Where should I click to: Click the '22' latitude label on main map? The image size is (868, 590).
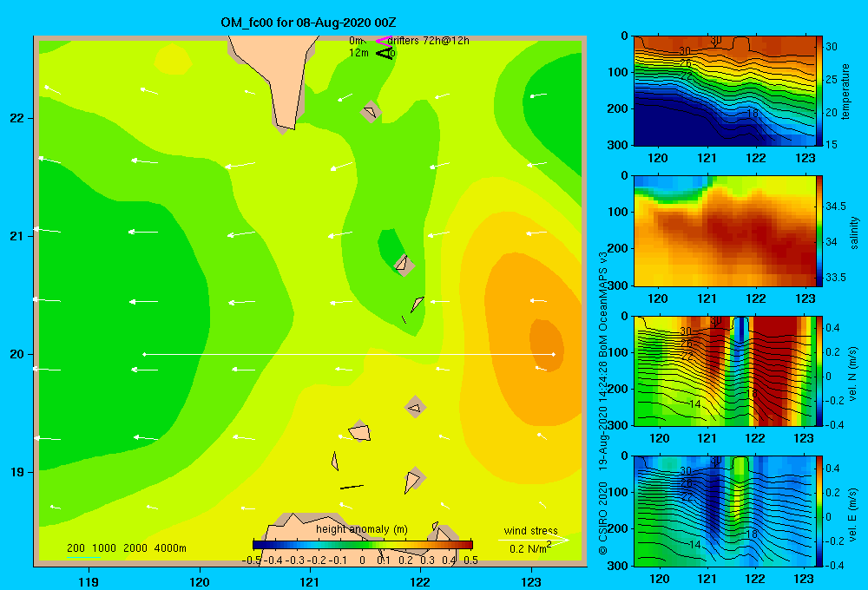(x=16, y=119)
